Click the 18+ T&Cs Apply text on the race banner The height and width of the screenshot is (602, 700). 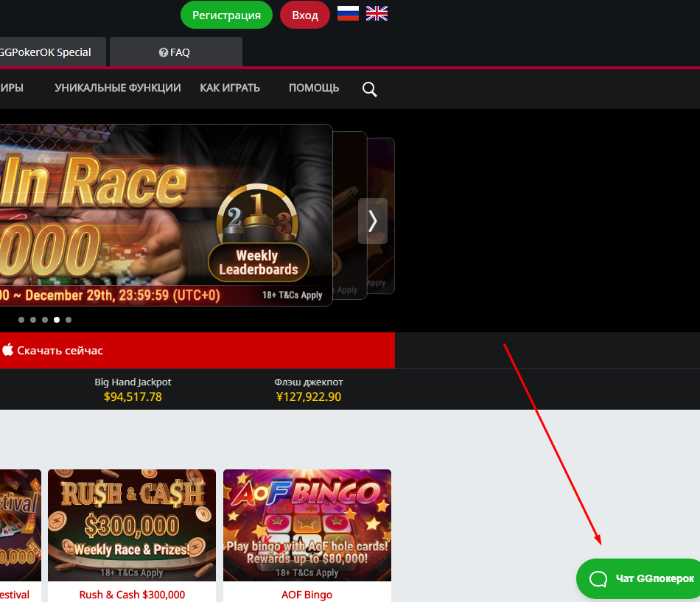tap(292, 295)
